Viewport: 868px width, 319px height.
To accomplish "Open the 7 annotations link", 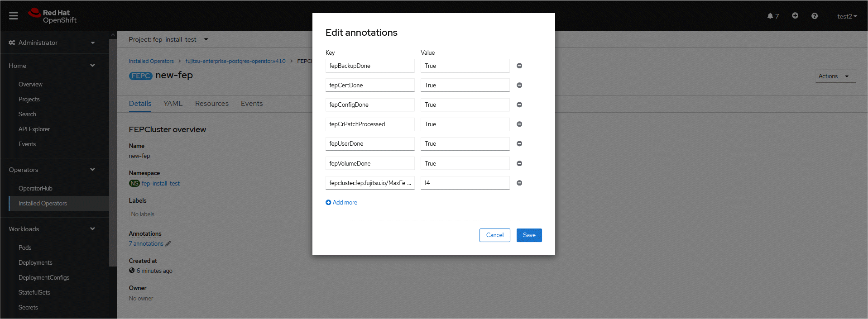I will [x=146, y=243].
